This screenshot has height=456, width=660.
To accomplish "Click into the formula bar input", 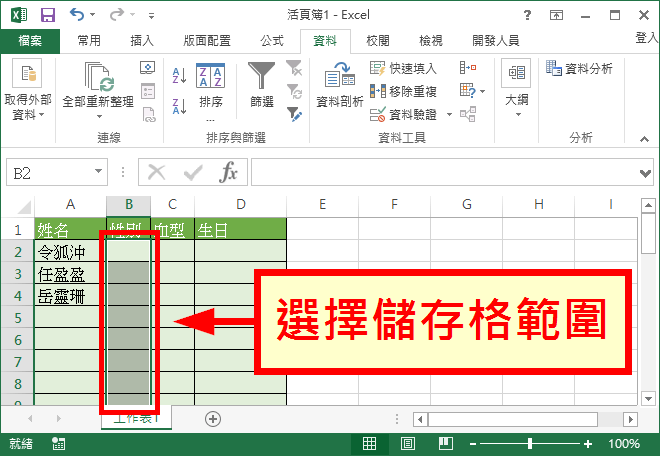I will click(x=444, y=172).
